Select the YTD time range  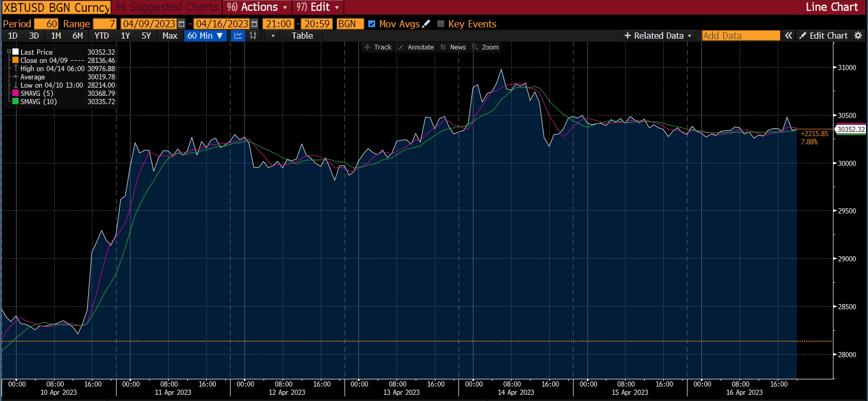102,36
